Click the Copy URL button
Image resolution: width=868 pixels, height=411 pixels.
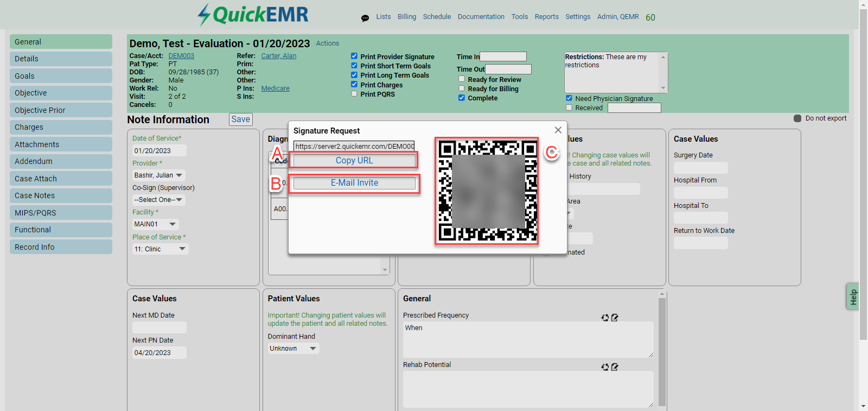354,160
